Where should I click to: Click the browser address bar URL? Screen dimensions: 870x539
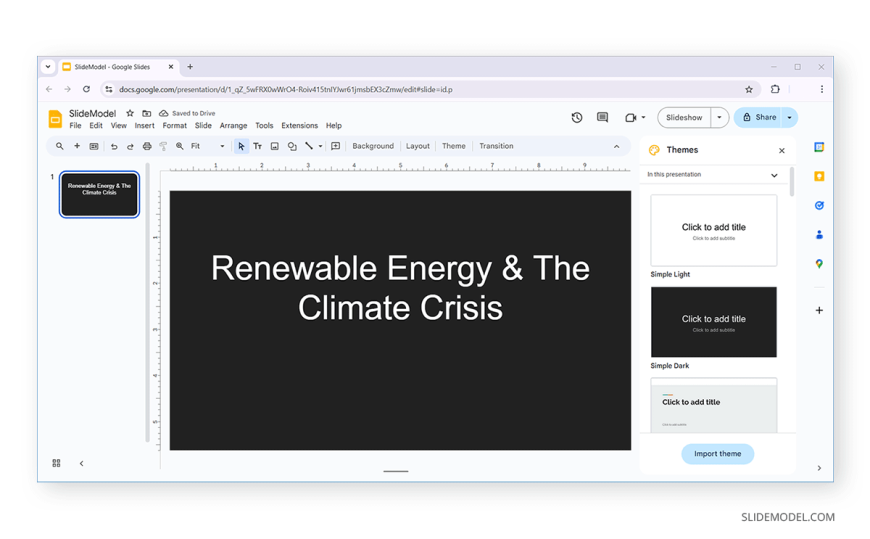(286, 89)
